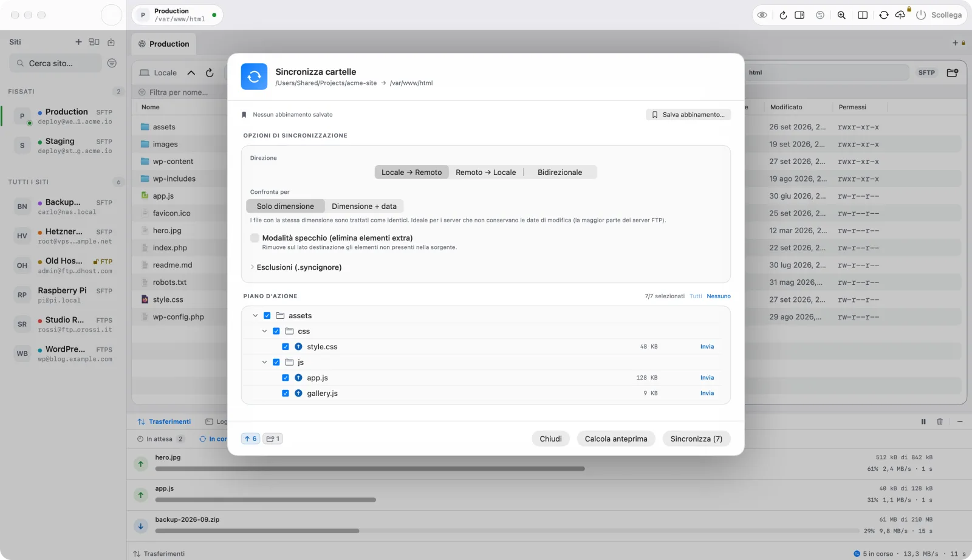Screen dimensions: 972x560
Task: Uncheck the css folder checkbox
Action: pyautogui.click(x=276, y=331)
